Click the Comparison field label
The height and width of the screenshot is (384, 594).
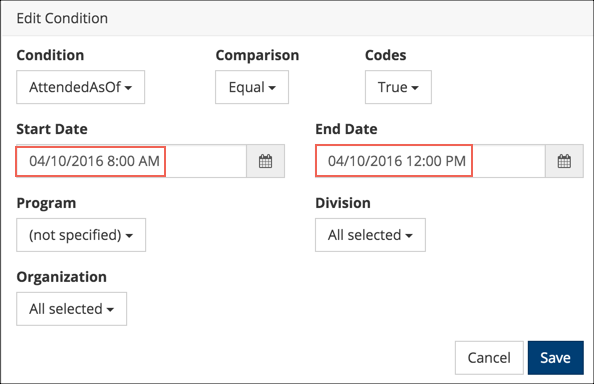pos(257,55)
